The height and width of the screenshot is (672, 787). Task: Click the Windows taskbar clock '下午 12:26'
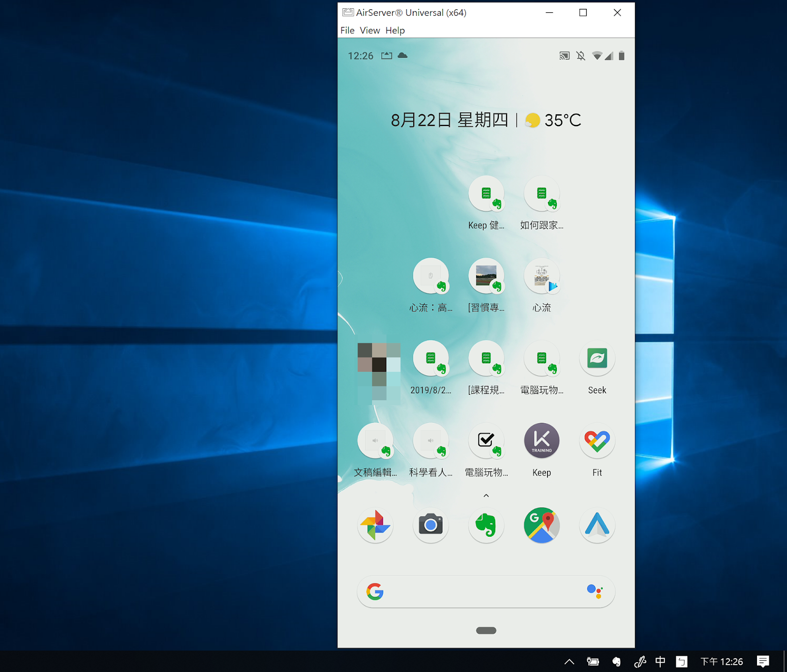pos(722,662)
